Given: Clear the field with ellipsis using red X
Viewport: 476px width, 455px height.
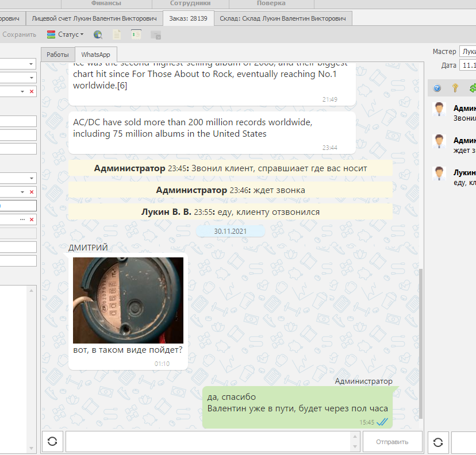Looking at the screenshot, I should click(32, 219).
